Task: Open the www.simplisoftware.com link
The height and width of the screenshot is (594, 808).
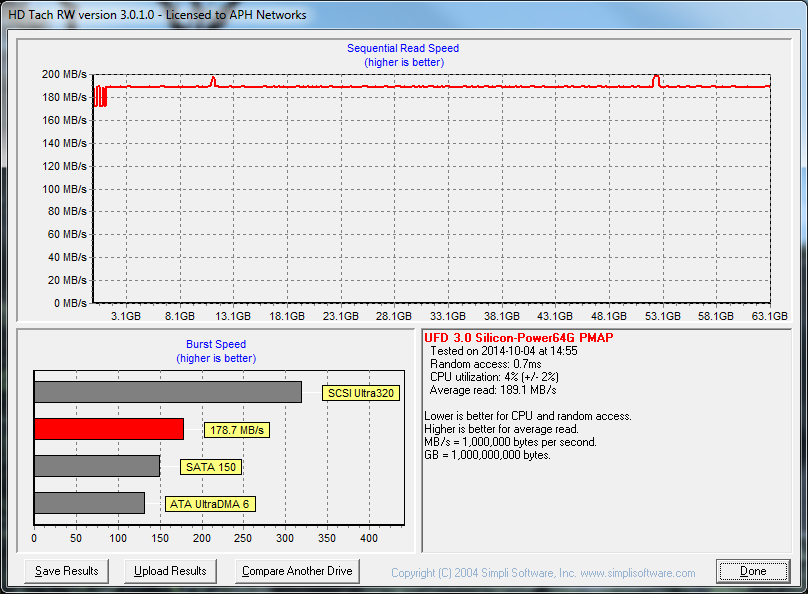Action: pos(636,573)
